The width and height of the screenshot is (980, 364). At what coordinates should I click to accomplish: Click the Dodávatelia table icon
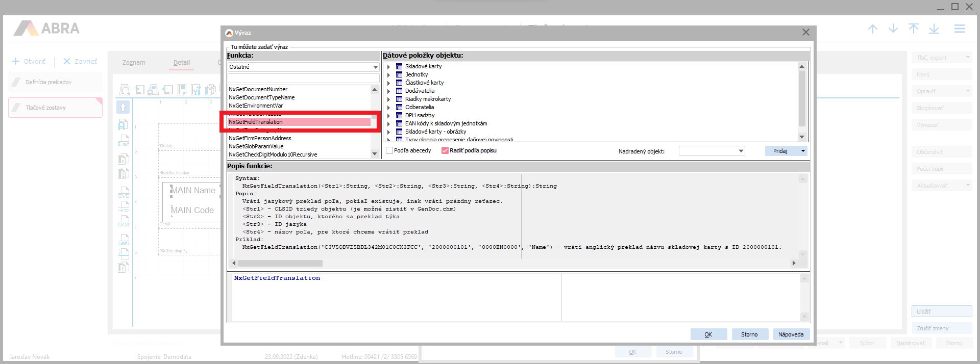(x=399, y=91)
